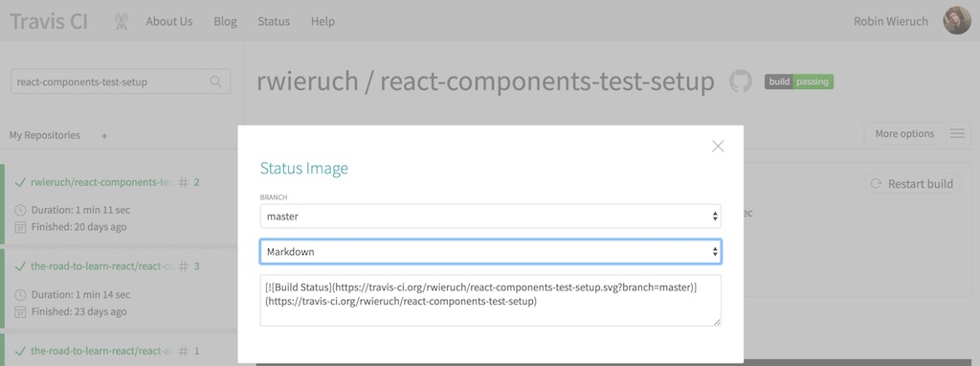The width and height of the screenshot is (980, 366).
Task: Open the Status page
Action: coord(274,21)
